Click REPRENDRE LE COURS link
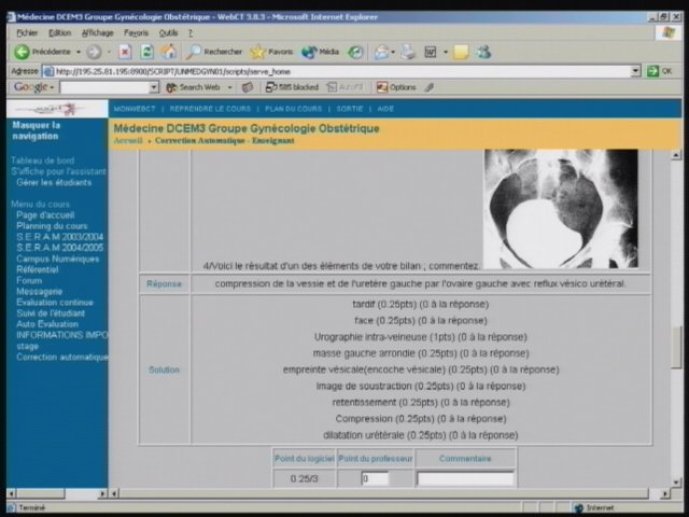The width and height of the screenshot is (689, 517). 210,109
